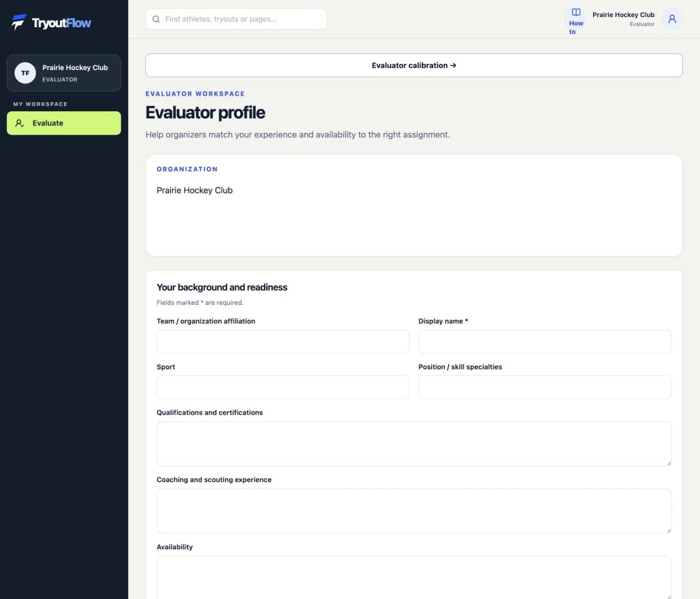Click the Coaching experience textarea resize handle

pos(668,530)
